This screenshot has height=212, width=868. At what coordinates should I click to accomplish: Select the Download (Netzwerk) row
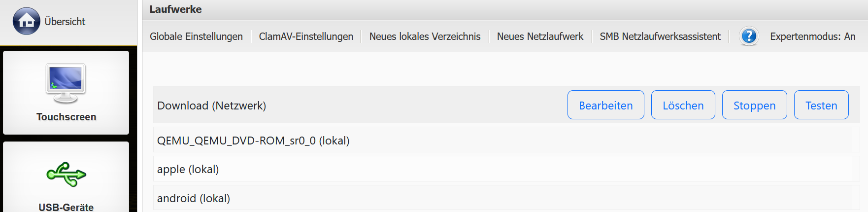pos(212,106)
